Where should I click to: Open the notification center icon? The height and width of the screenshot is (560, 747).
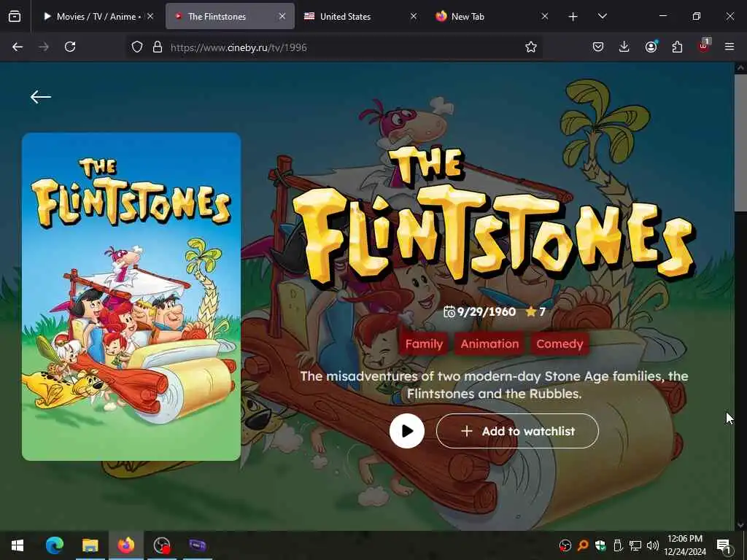click(723, 545)
